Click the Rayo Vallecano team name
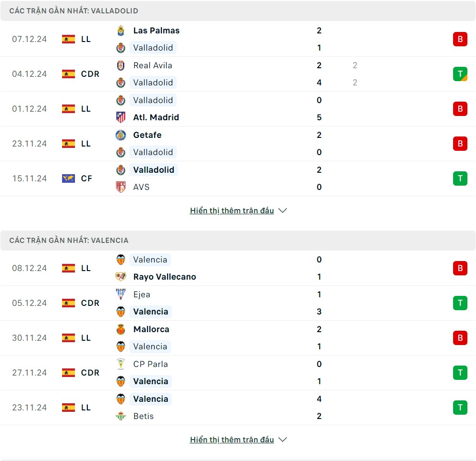 [165, 277]
